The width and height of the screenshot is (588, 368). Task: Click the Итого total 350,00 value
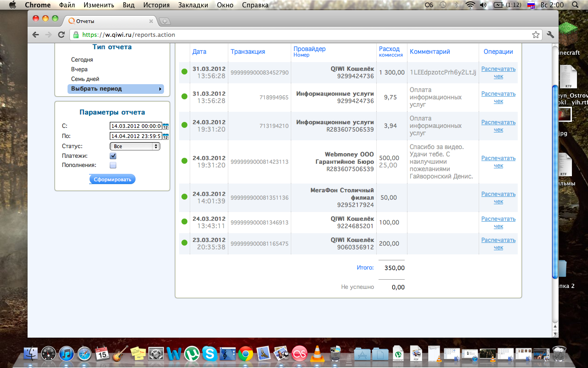pyautogui.click(x=395, y=268)
